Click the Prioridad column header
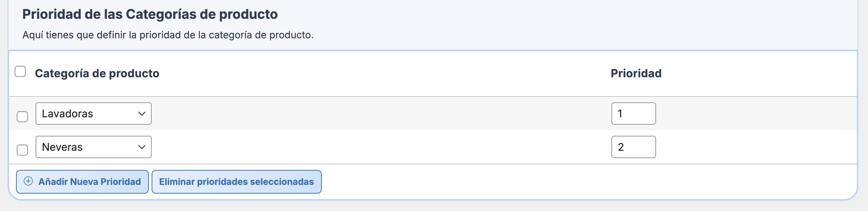Screen dimensions: 868x211 point(636,73)
